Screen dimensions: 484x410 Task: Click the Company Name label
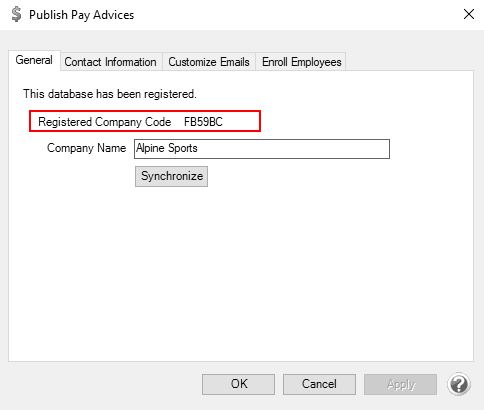pyautogui.click(x=86, y=148)
